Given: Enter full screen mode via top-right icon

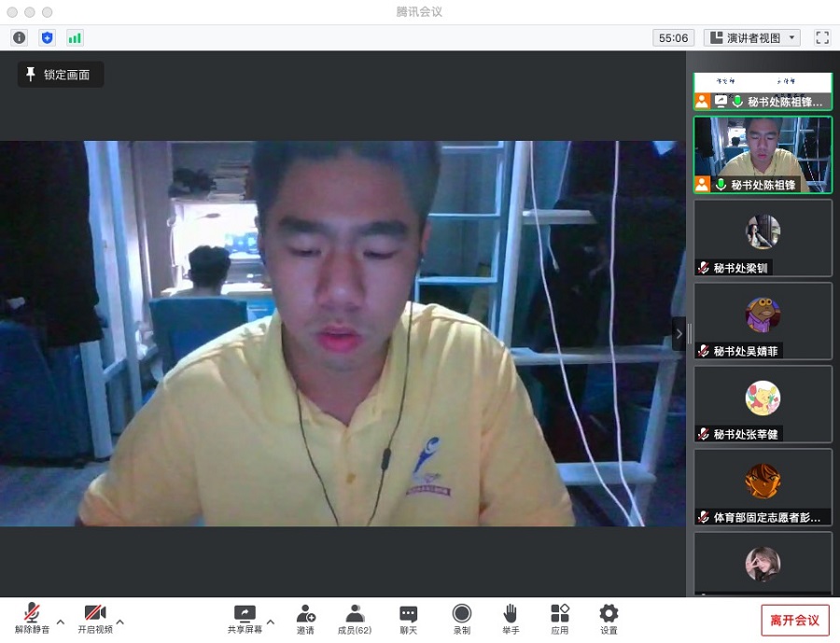Looking at the screenshot, I should click(822, 37).
